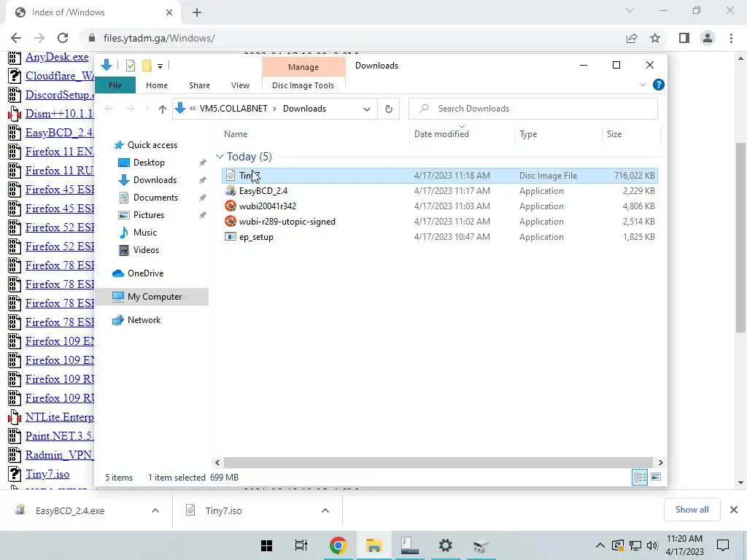747x560 pixels.
Task: Click scroll right arrow in Explorer
Action: (660, 462)
